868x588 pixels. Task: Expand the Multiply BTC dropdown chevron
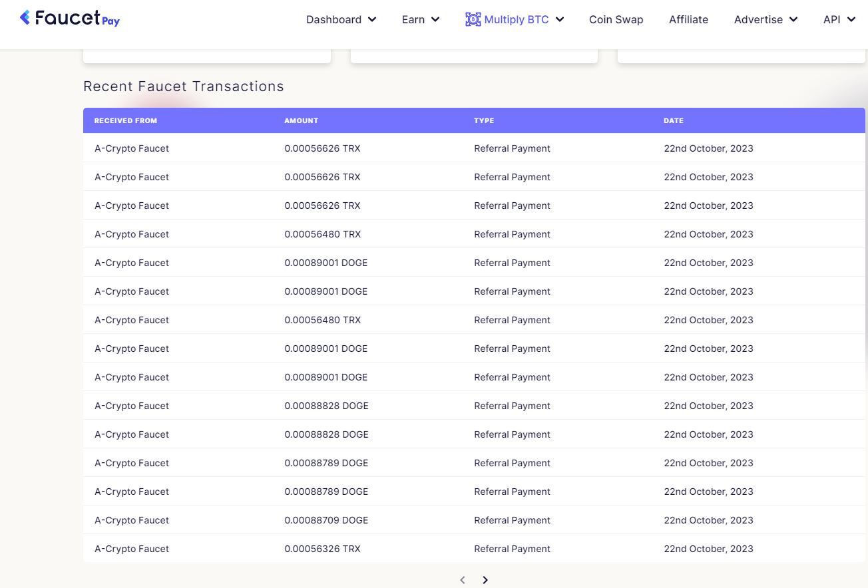tap(560, 19)
